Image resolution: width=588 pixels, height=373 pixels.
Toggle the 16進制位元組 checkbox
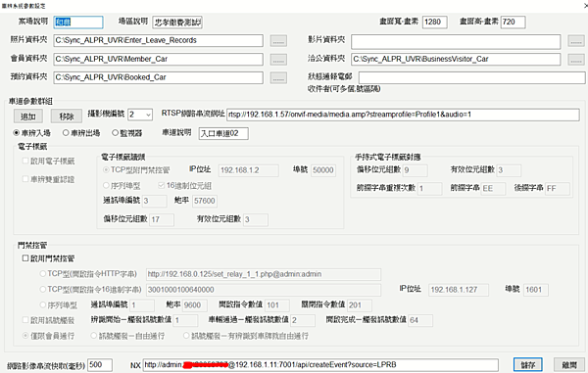click(x=185, y=186)
